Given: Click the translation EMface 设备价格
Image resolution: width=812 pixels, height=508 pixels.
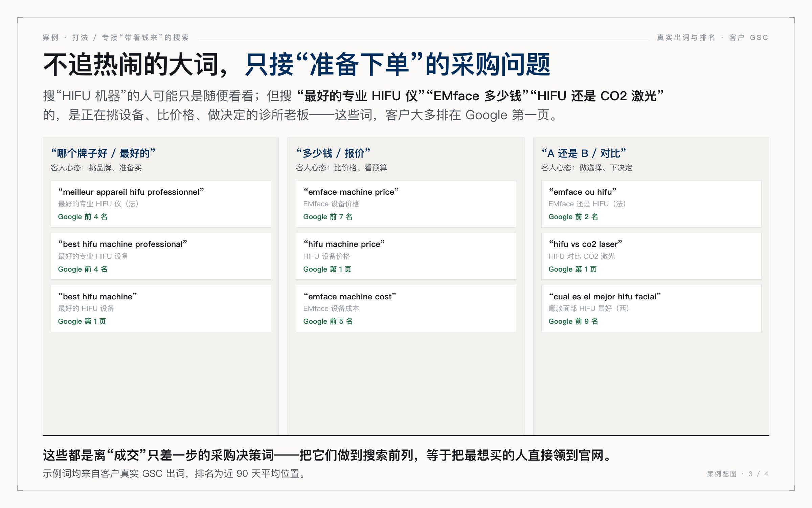Looking at the screenshot, I should point(331,204).
